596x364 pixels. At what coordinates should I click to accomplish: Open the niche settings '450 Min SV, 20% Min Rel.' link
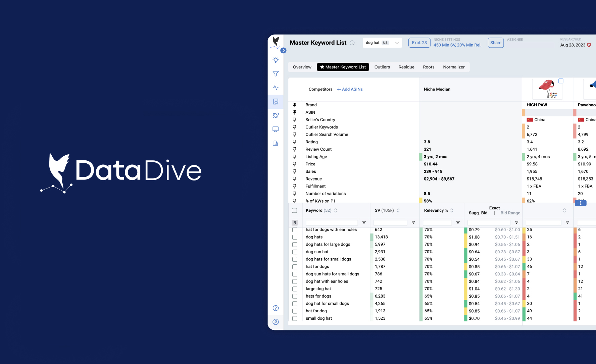(457, 45)
